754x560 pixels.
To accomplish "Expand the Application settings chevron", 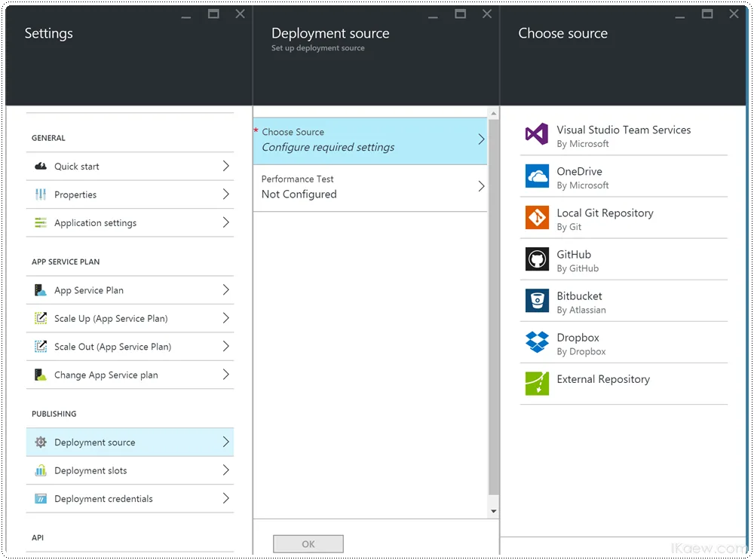I will click(x=226, y=222).
